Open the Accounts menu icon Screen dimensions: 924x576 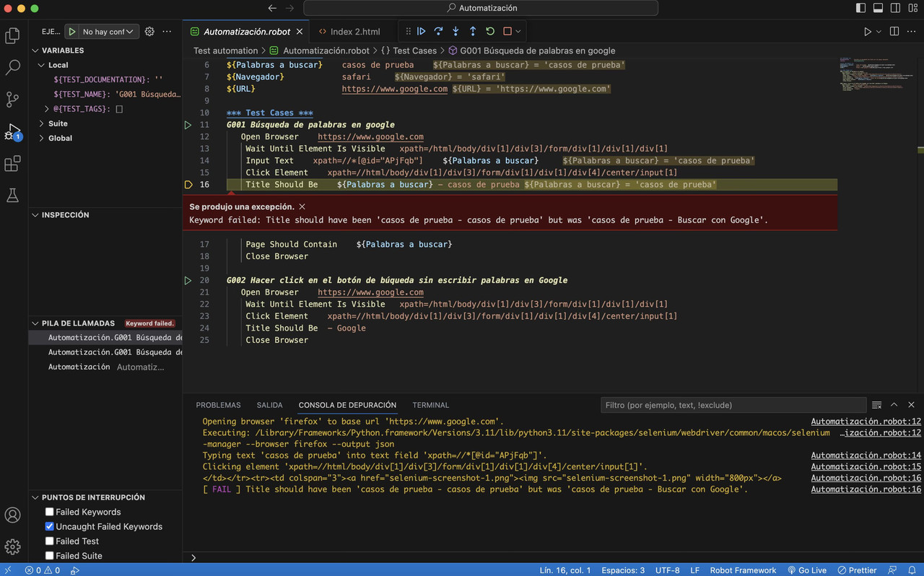(x=12, y=515)
